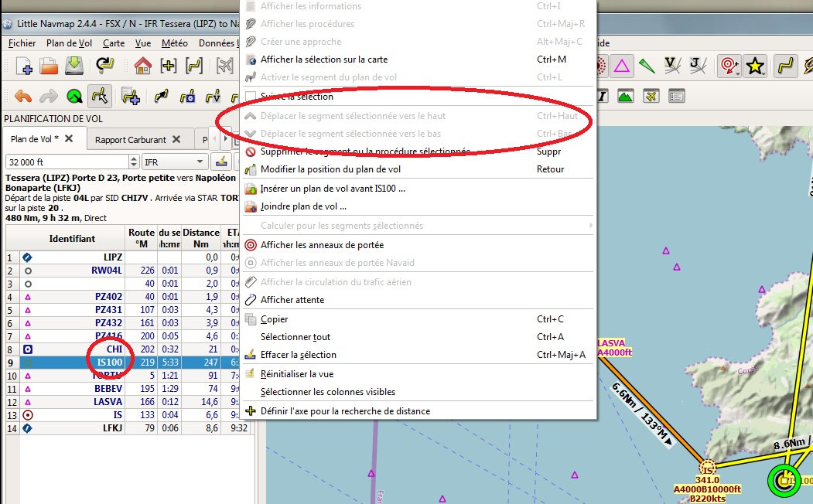Toggle aircraft yellow plane window icon
The width and height of the screenshot is (813, 504).
coord(651,96)
